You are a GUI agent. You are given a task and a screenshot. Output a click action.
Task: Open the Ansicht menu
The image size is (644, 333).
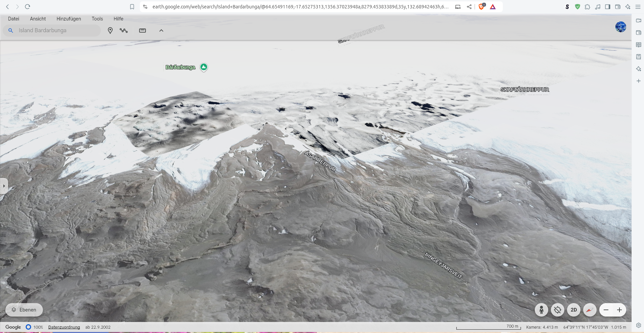(x=38, y=19)
